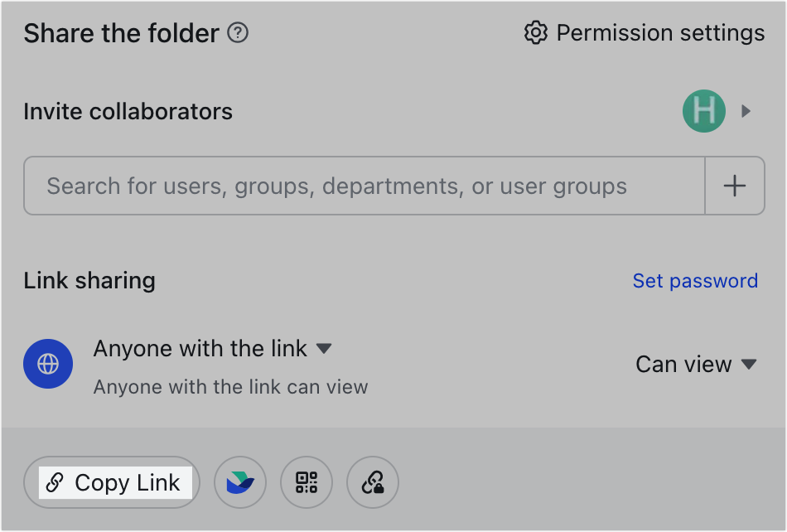
Task: Click the Permission settings gear icon
Action: 536,33
